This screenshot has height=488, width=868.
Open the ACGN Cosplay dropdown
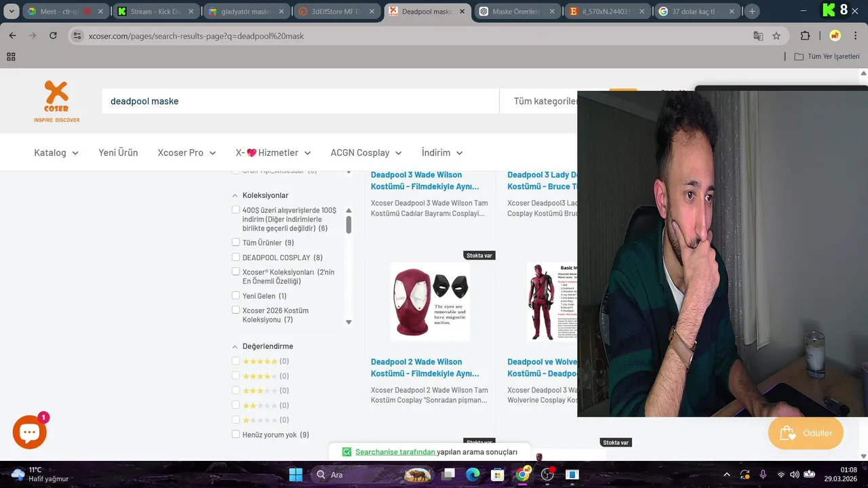coord(366,152)
